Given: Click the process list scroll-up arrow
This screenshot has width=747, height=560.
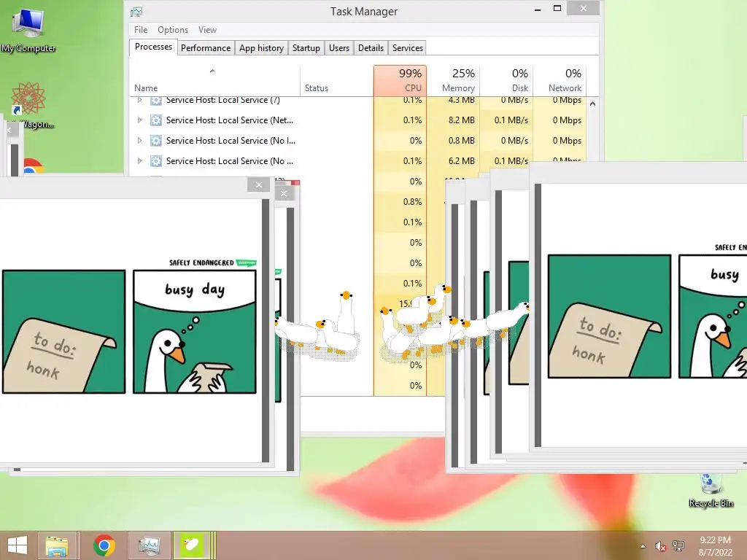Looking at the screenshot, I should (x=592, y=104).
